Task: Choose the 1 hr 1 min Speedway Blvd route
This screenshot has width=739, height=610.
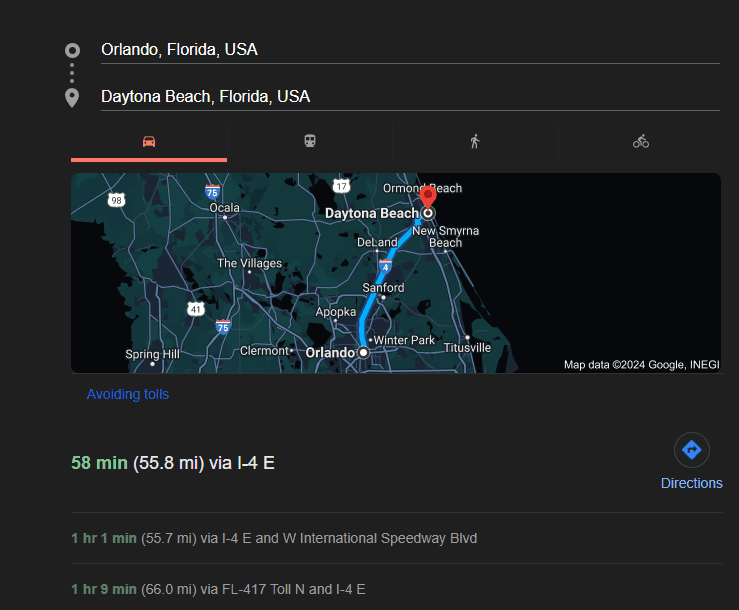Action: click(x=274, y=538)
